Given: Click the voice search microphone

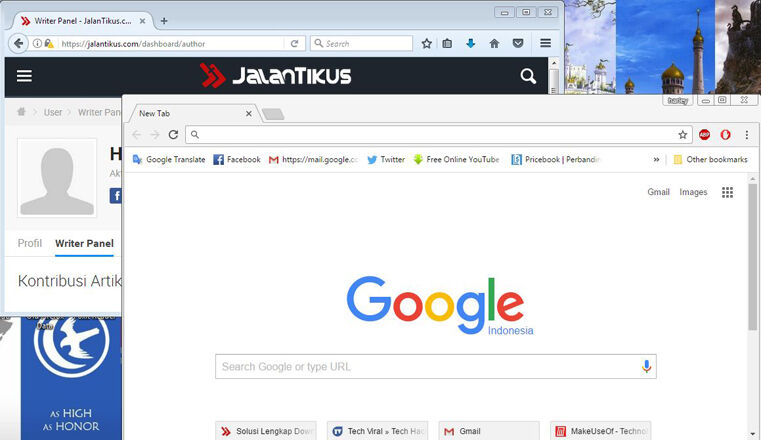Looking at the screenshot, I should point(646,367).
